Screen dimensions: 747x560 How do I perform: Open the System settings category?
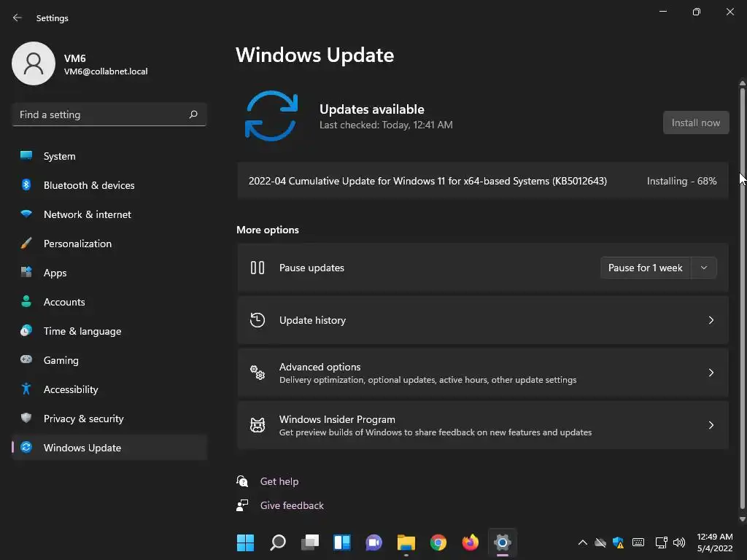pos(109,156)
